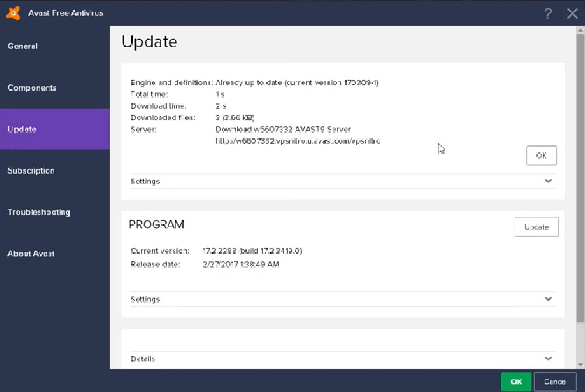The height and width of the screenshot is (392, 585).
Task: Confirm with the green OK button
Action: [x=516, y=381]
